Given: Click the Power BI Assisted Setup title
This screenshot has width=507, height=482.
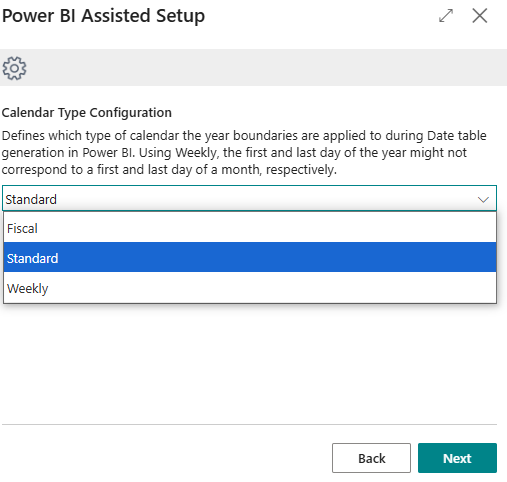Looking at the screenshot, I should coord(103,16).
